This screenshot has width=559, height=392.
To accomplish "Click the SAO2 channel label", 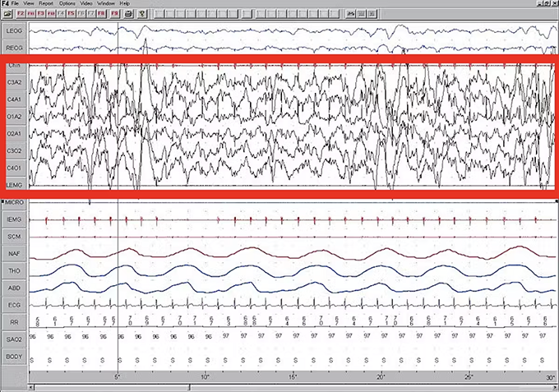I will coord(14,339).
